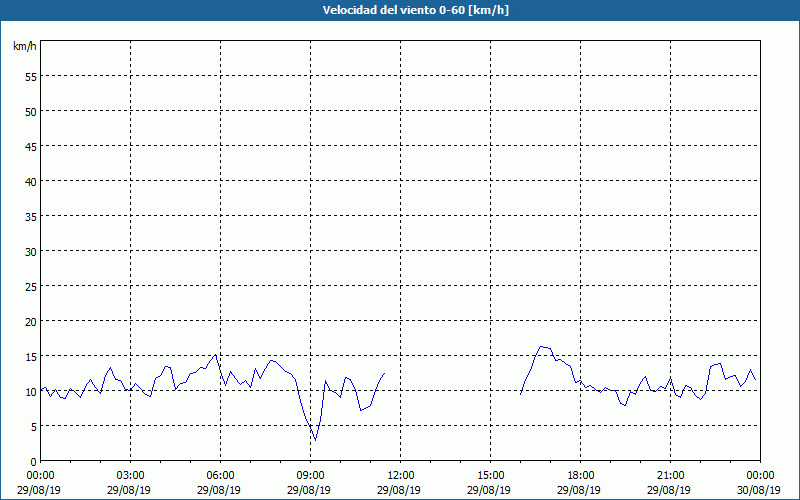Click the y-axis label '25'
Screen dimensions: 800x500
pyautogui.click(x=31, y=287)
